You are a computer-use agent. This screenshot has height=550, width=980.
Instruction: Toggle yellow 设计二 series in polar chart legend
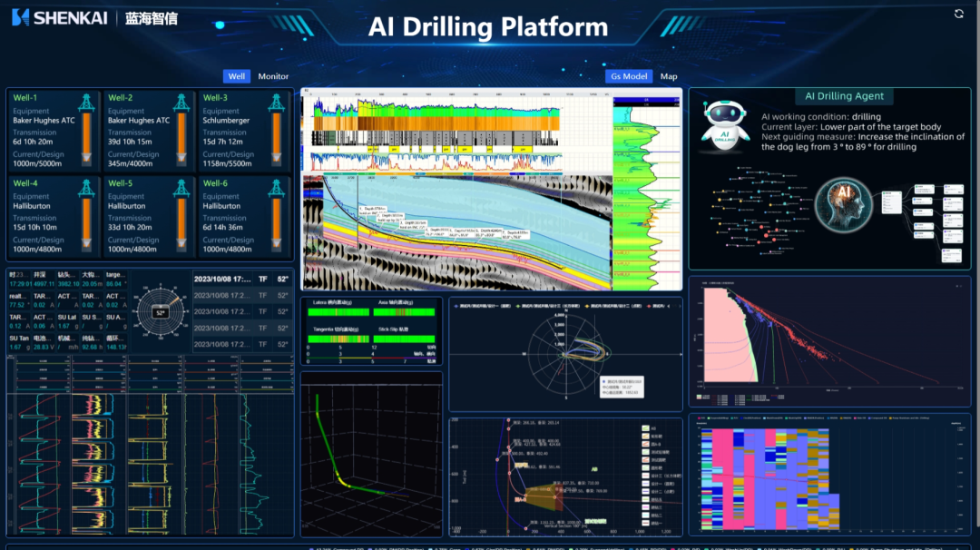(613, 306)
